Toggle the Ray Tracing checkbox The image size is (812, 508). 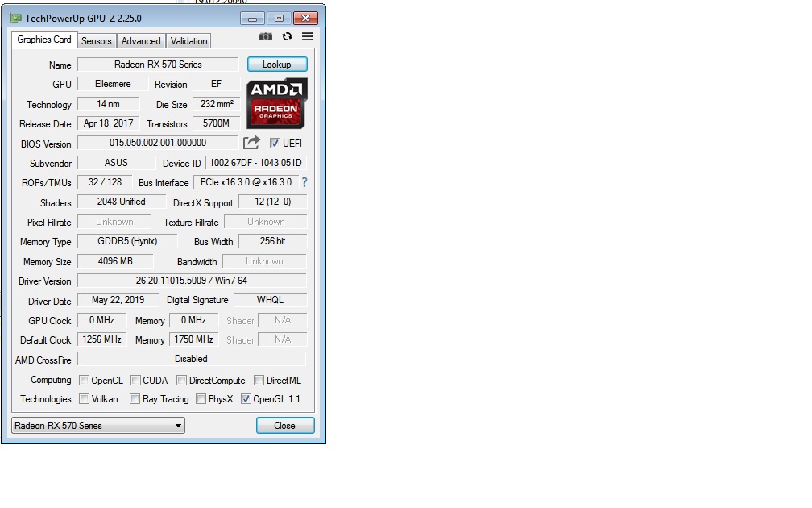135,399
